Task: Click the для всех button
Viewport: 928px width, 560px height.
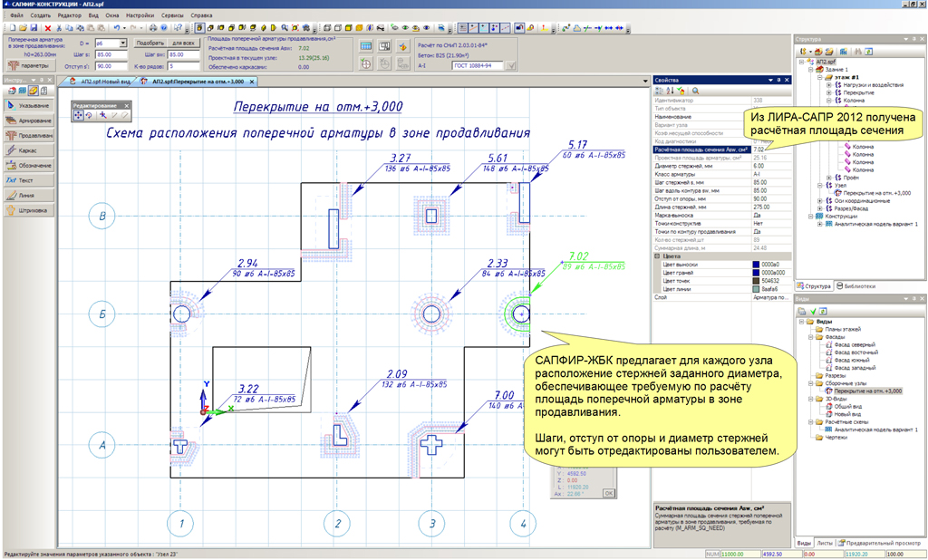Action: coord(184,43)
